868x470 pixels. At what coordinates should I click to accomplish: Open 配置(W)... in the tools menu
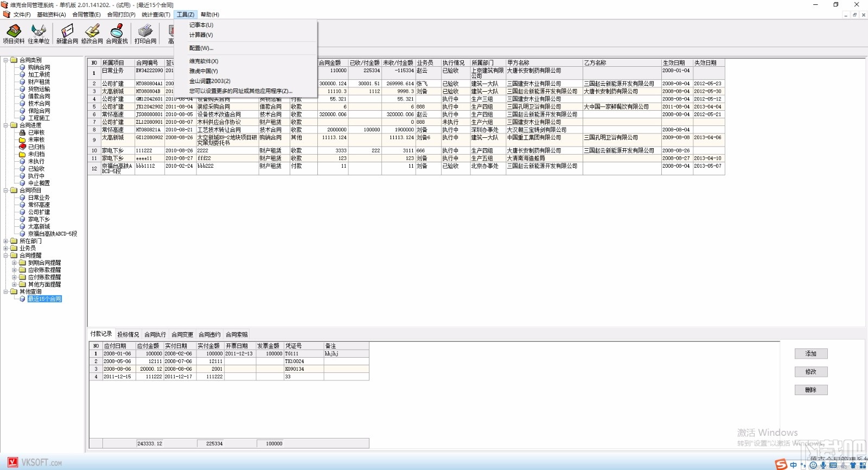201,48
